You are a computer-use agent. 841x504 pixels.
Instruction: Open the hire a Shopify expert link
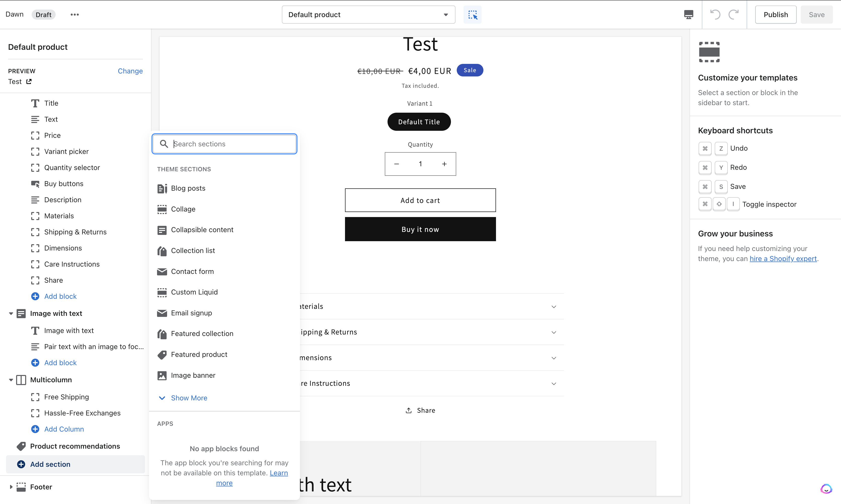783,259
